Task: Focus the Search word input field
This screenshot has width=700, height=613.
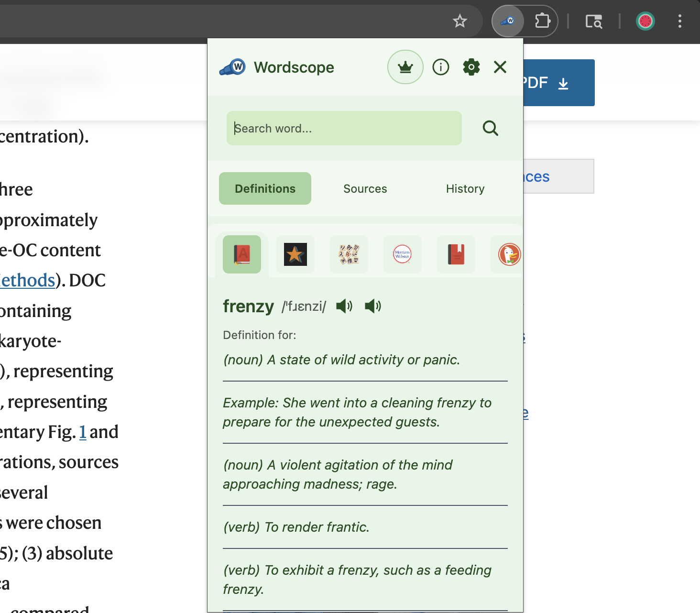Action: [344, 128]
